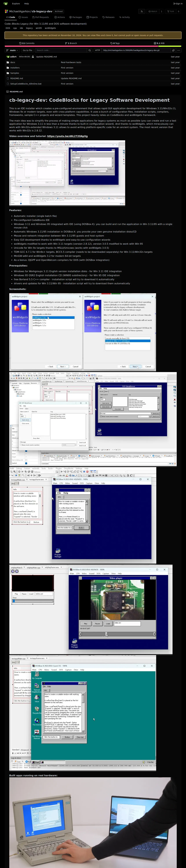Screen dimensions: 186x868
Task: Open SetupCodeBlocks_AllInOne.bat file link
Action: (x=26, y=84)
